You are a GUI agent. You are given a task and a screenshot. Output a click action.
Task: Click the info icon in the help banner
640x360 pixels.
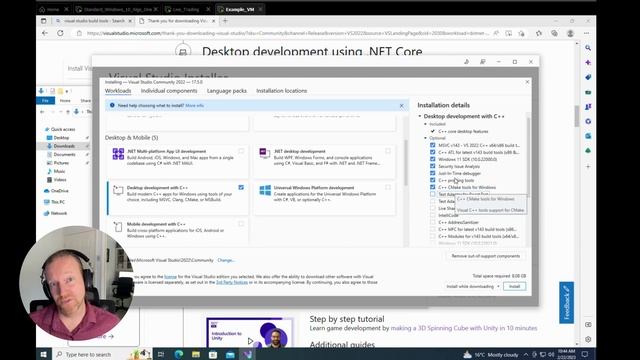point(112,105)
